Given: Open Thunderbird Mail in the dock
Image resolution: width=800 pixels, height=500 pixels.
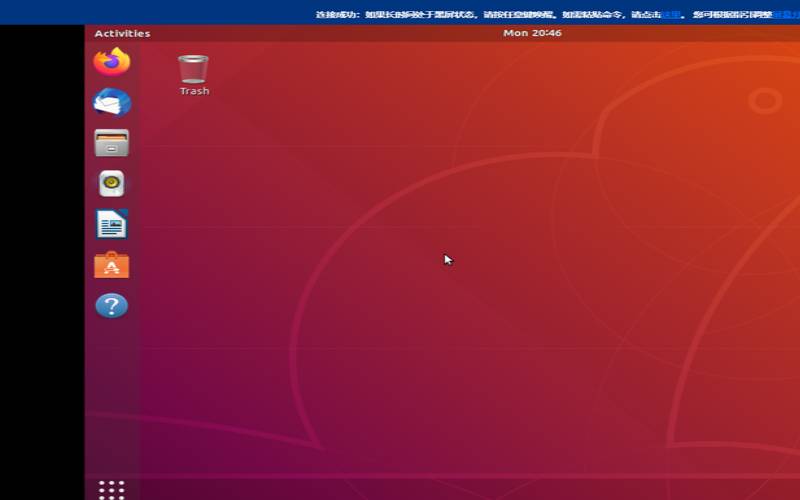Looking at the screenshot, I should tap(112, 102).
